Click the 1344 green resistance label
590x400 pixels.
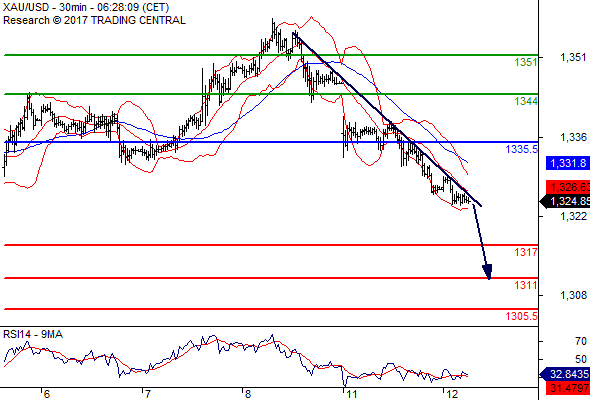click(526, 101)
